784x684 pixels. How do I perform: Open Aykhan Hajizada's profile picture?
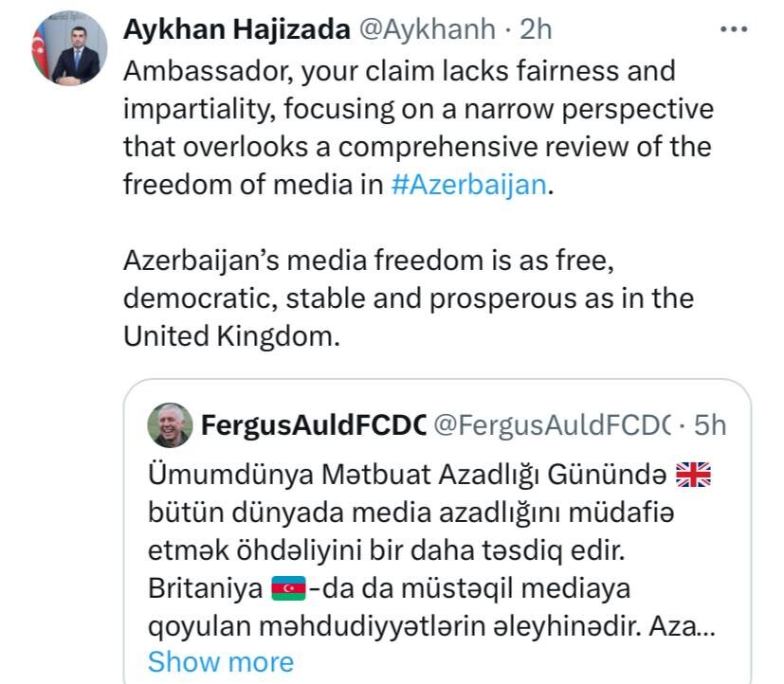[69, 48]
